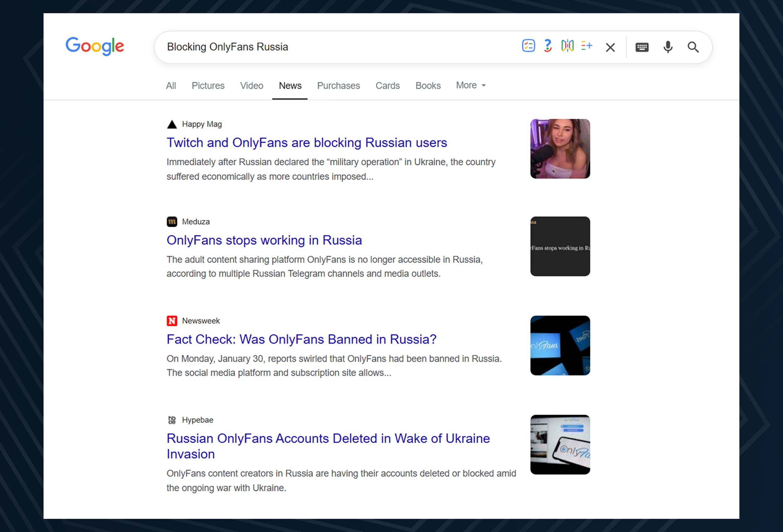Switch to the Pictures tab
Screen dimensions: 783x532
(208, 85)
